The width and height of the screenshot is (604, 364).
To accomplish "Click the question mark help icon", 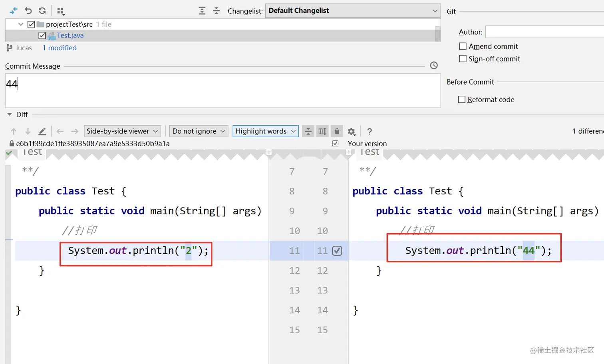I will click(370, 131).
